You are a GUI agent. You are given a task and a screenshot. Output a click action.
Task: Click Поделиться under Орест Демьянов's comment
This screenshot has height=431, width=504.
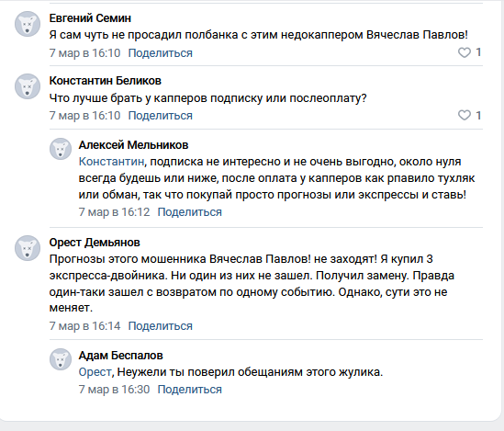[x=160, y=326]
